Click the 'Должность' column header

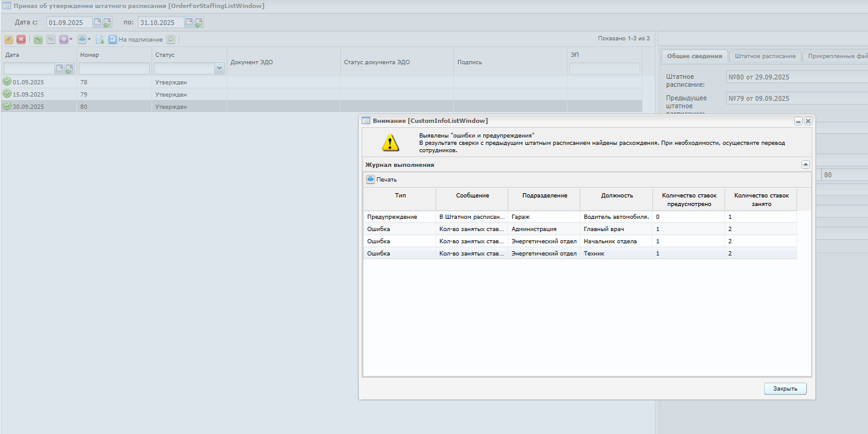point(616,199)
